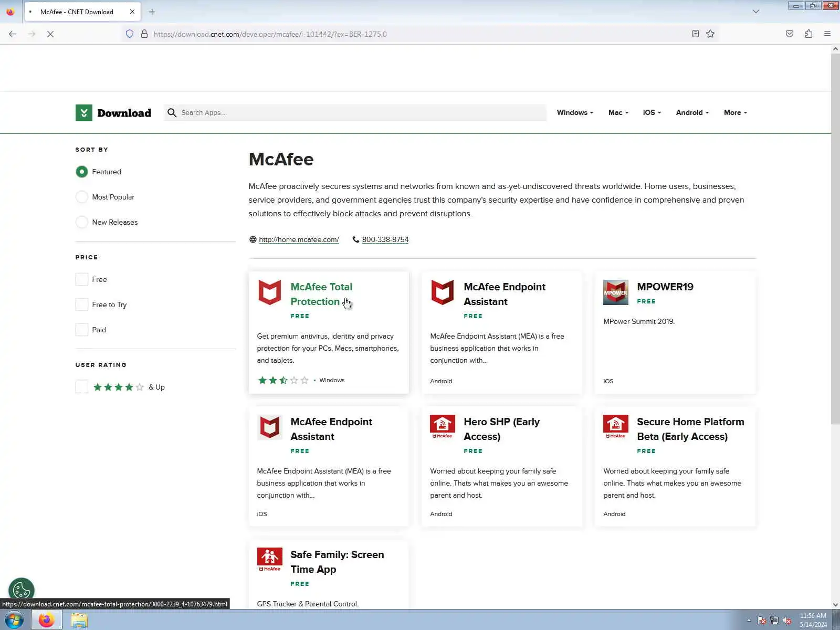Expand the Windows navigation dropdown
This screenshot has height=630, width=840.
tap(575, 112)
